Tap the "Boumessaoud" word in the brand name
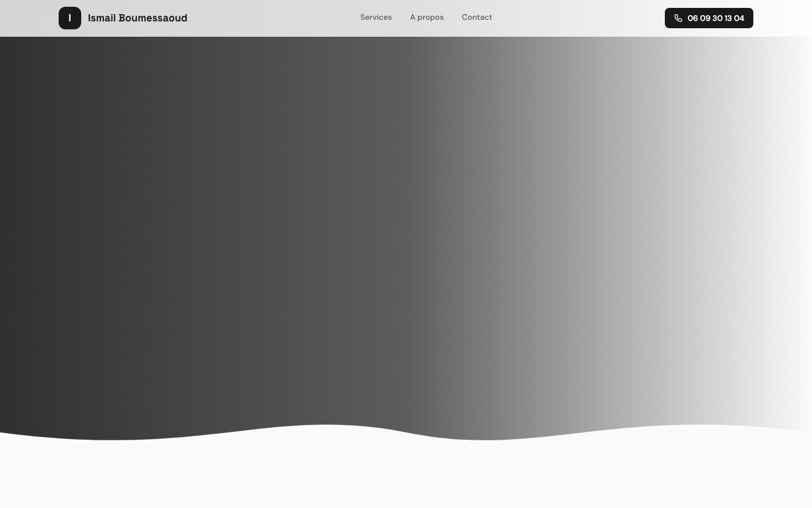 point(153,18)
